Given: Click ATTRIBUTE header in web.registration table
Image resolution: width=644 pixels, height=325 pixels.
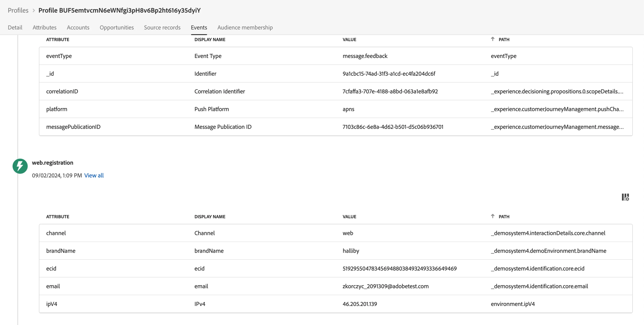Looking at the screenshot, I should pyautogui.click(x=58, y=217).
